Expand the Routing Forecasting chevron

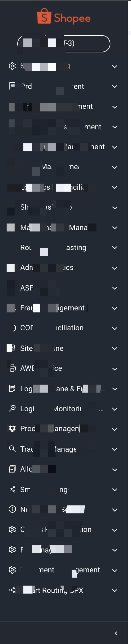coord(115,248)
